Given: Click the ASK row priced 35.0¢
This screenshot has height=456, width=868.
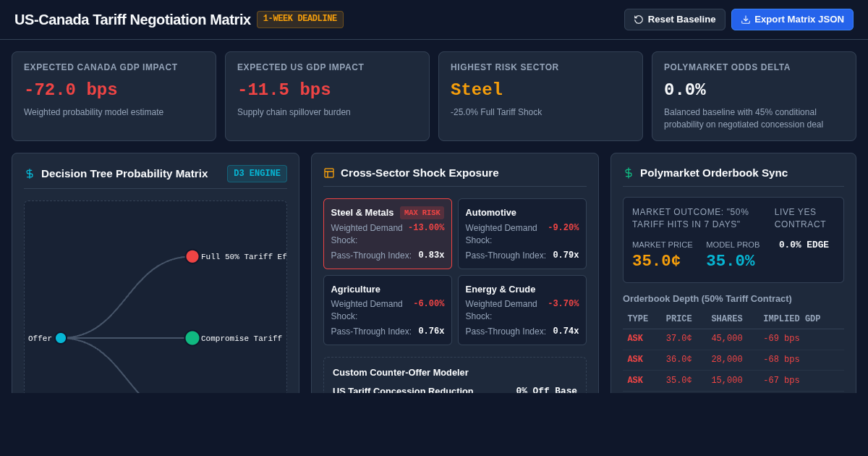Looking at the screenshot, I should pos(733,381).
